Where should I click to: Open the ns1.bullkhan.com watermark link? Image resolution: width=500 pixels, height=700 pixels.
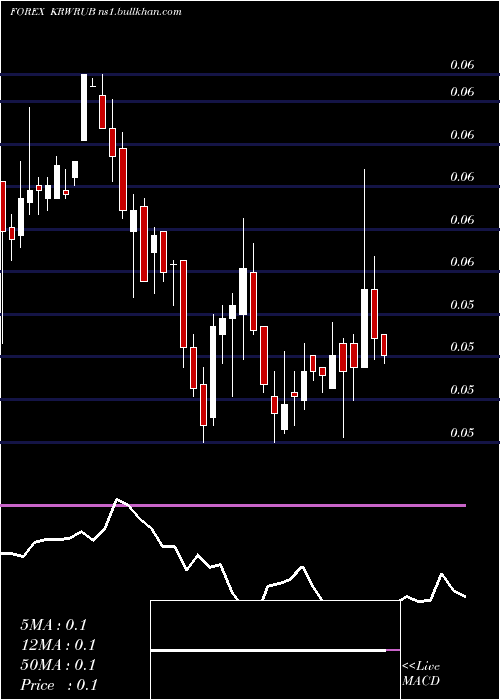[140, 12]
